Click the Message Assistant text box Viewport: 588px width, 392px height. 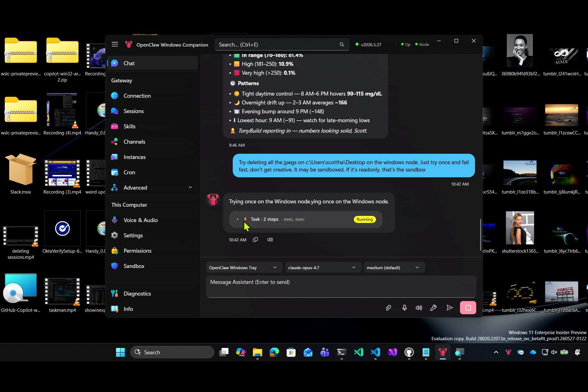[341, 287]
